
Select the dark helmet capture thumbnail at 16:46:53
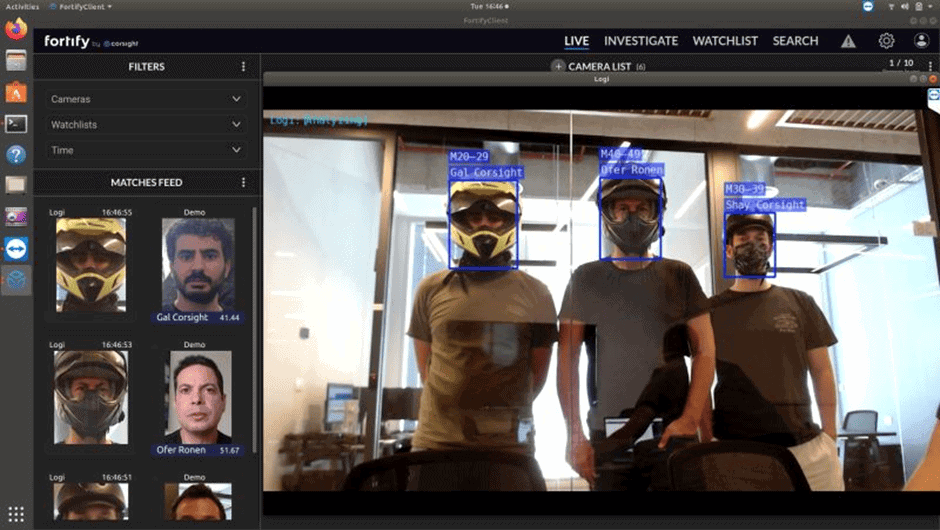91,397
